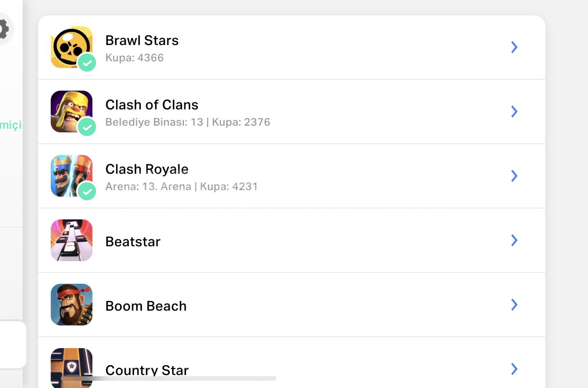The width and height of the screenshot is (588, 388).
Task: Expand Brawl Stars row chevron
Action: click(x=514, y=47)
